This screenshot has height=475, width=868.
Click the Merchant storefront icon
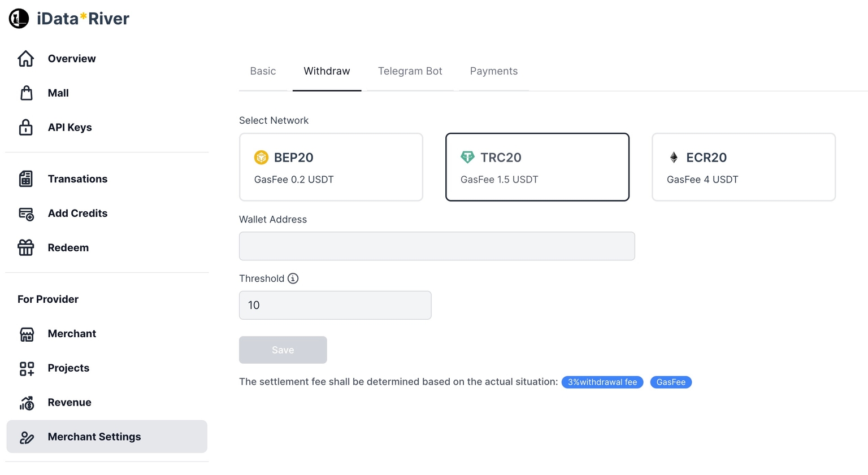click(x=27, y=334)
